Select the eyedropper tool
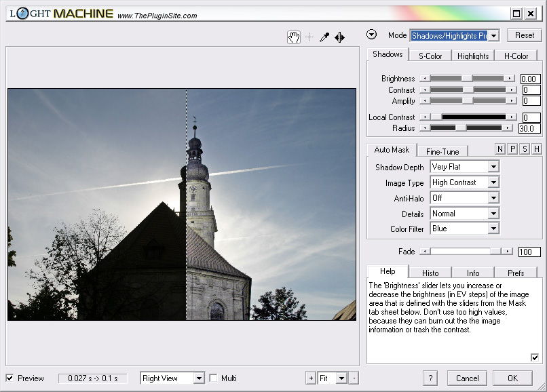Image resolution: width=547 pixels, height=392 pixels. (324, 37)
